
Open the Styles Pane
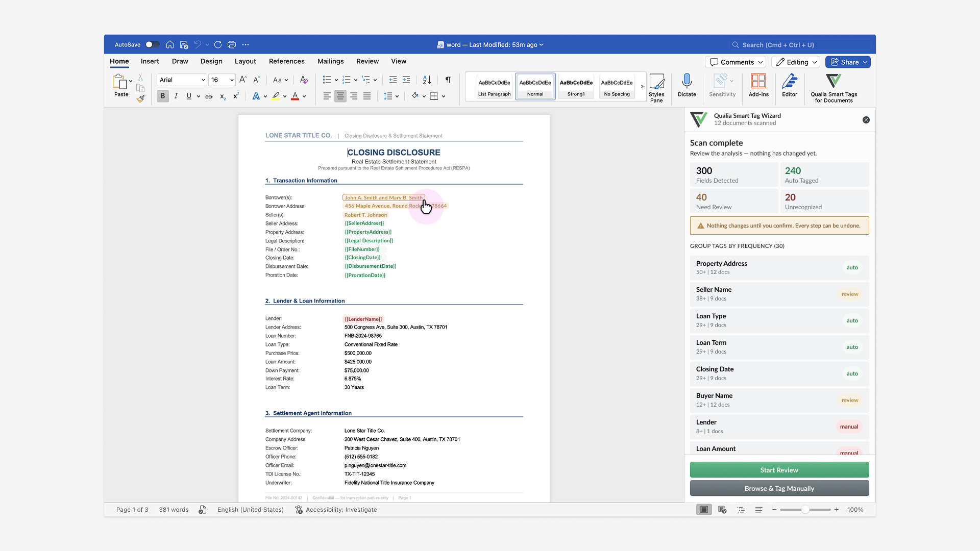(656, 88)
